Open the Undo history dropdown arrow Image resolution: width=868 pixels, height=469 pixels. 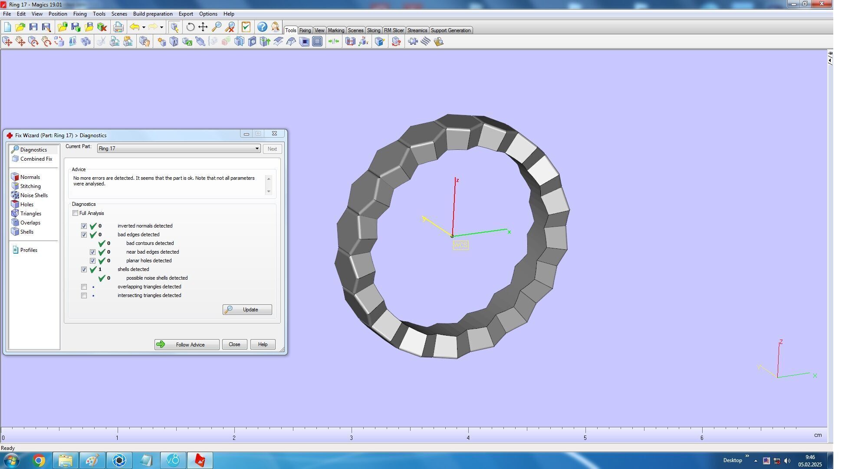[144, 27]
